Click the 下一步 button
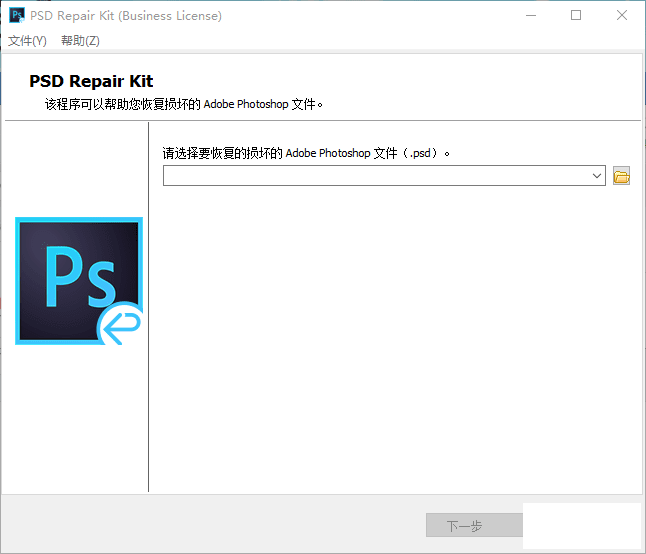646x554 pixels. (x=475, y=525)
